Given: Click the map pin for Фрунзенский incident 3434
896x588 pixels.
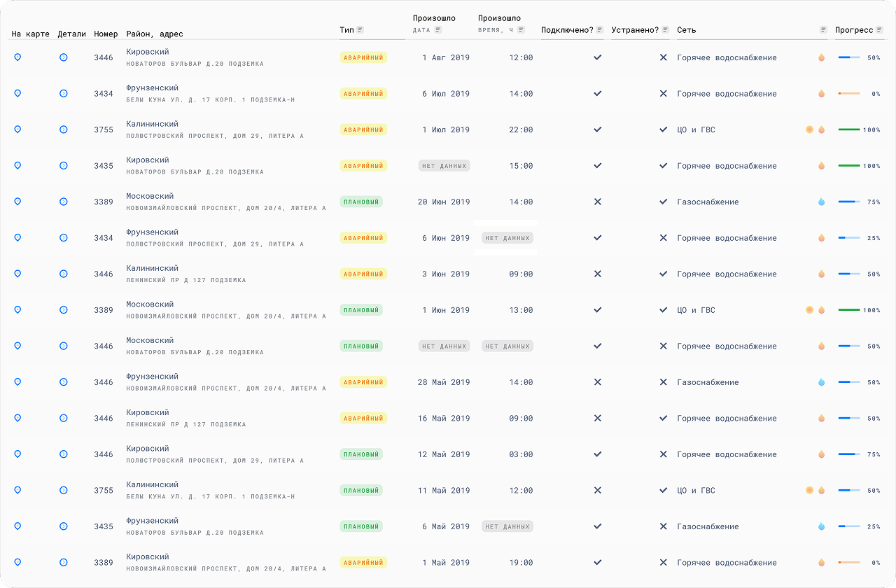Looking at the screenshot, I should pyautogui.click(x=17, y=93).
